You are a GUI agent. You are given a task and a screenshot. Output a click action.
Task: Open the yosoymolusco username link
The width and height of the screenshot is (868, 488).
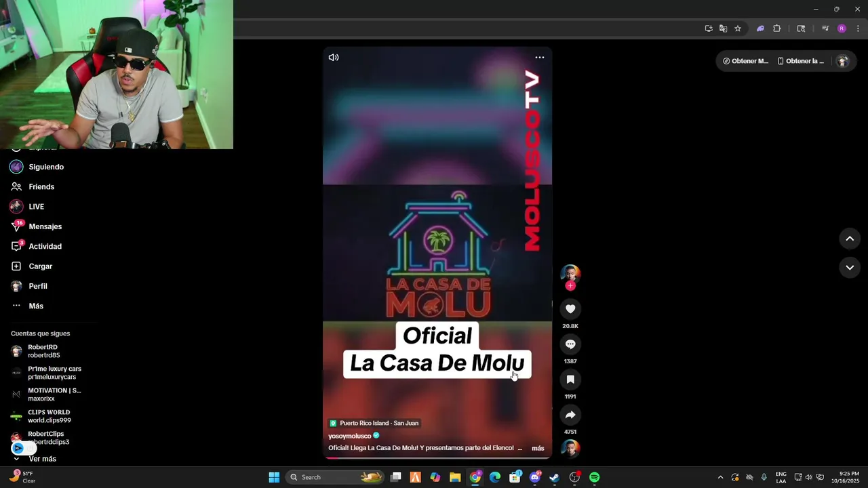point(350,436)
